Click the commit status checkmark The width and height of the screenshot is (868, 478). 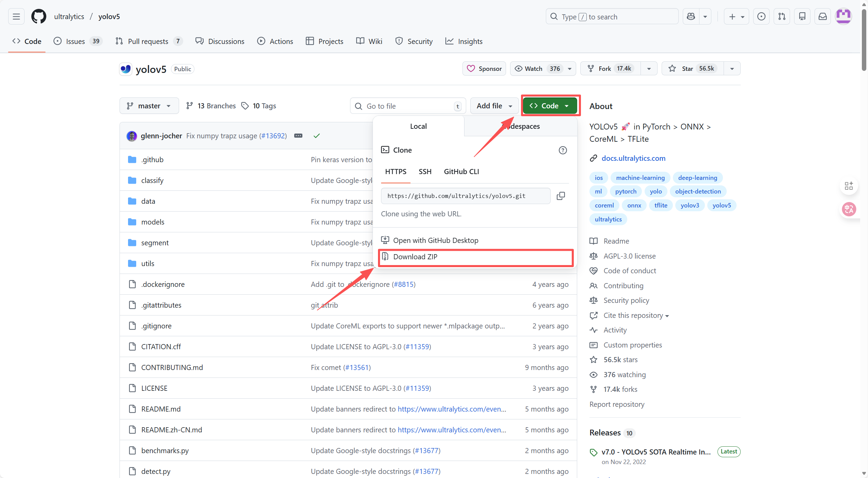(x=316, y=136)
